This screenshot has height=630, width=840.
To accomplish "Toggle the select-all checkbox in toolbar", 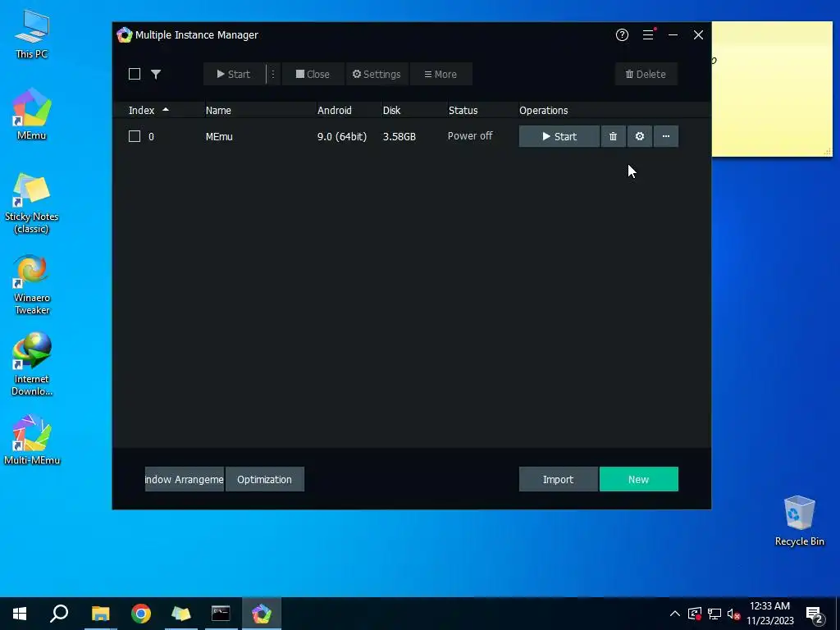I will pyautogui.click(x=135, y=74).
